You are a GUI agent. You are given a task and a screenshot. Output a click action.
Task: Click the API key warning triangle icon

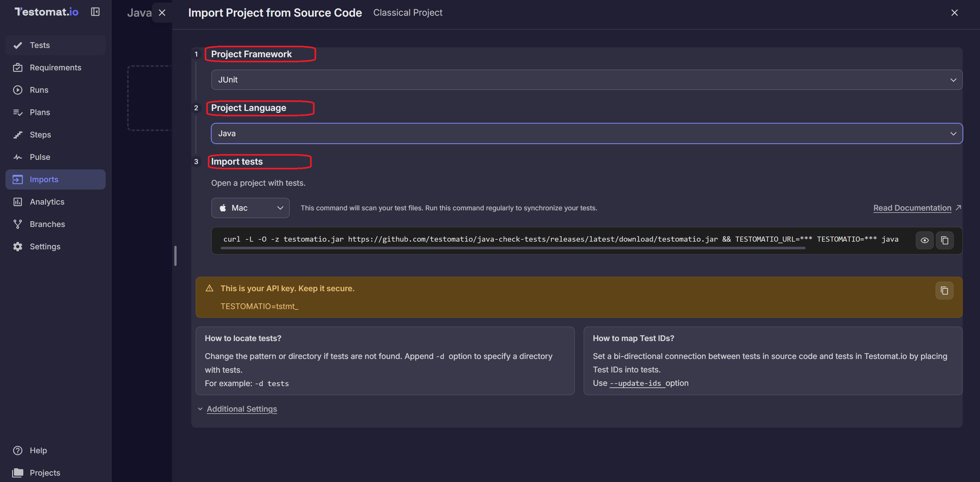click(209, 288)
